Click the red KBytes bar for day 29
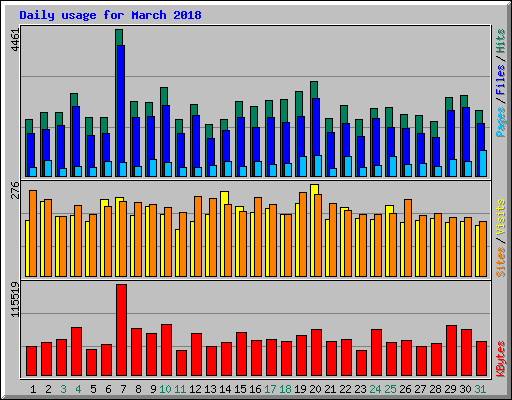Screen dimensions: 512x400 pyautogui.click(x=452, y=351)
